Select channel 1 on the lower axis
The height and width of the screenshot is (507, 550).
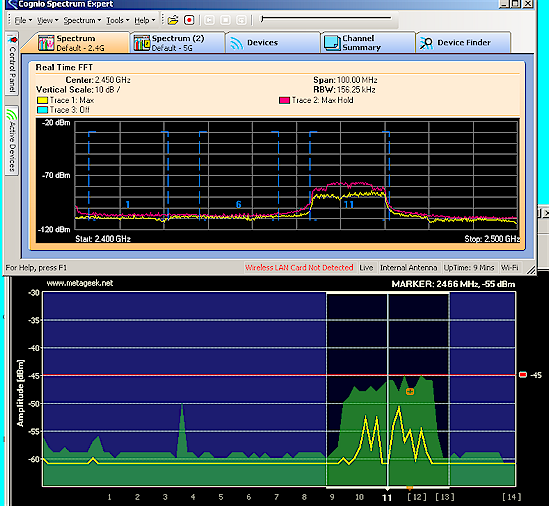[109, 497]
